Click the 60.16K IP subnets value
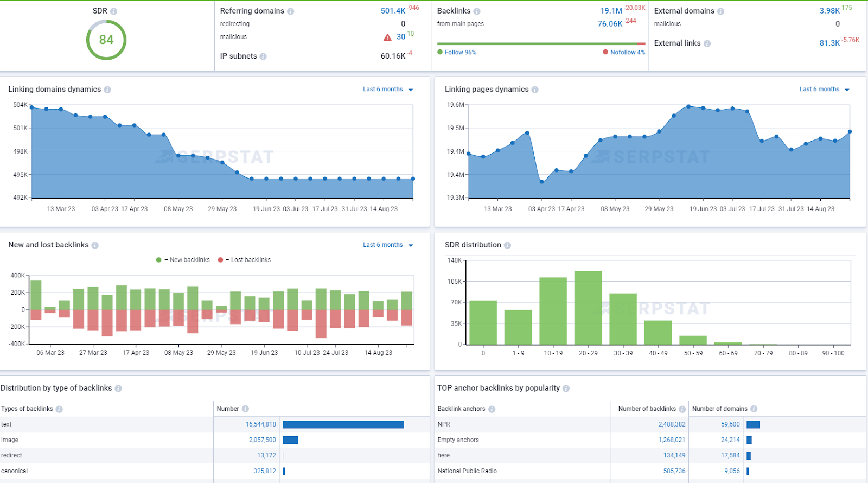This screenshot has width=868, height=483. pos(393,56)
